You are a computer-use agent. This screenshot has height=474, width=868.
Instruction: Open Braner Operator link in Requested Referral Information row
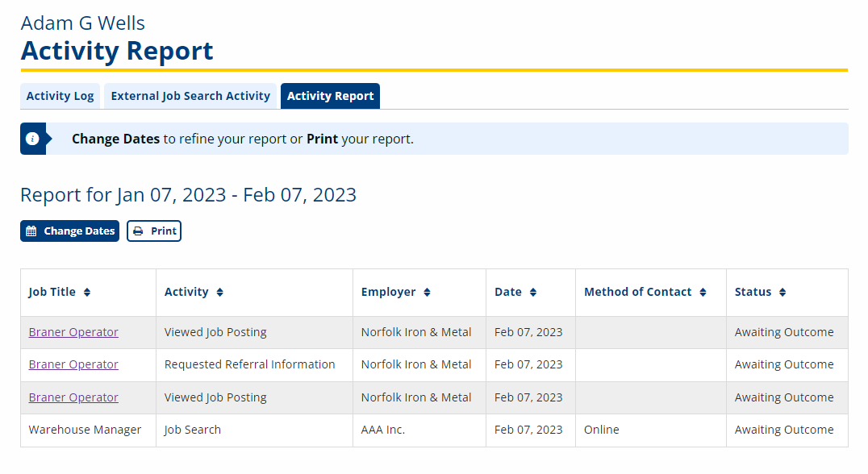click(x=73, y=364)
